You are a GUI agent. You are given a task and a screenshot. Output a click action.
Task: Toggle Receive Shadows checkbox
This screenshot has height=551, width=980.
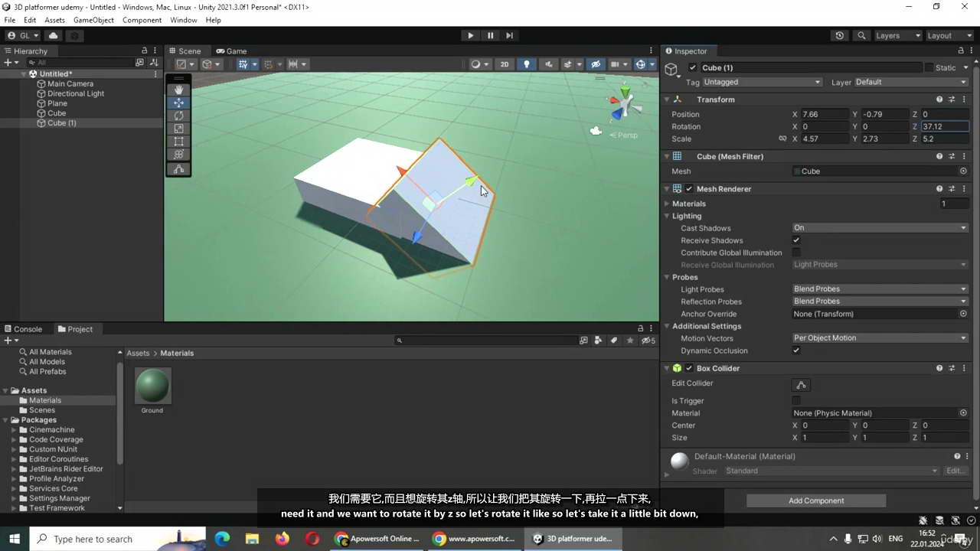[796, 240]
